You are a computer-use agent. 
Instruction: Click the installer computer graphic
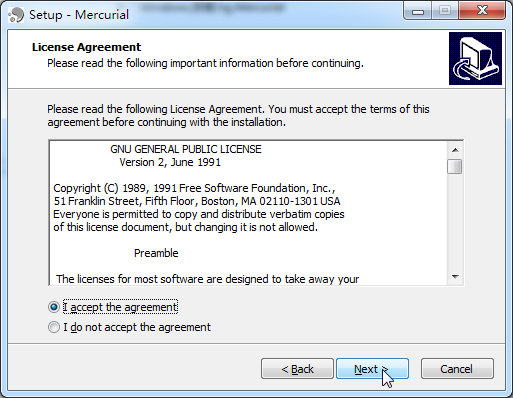[x=475, y=58]
